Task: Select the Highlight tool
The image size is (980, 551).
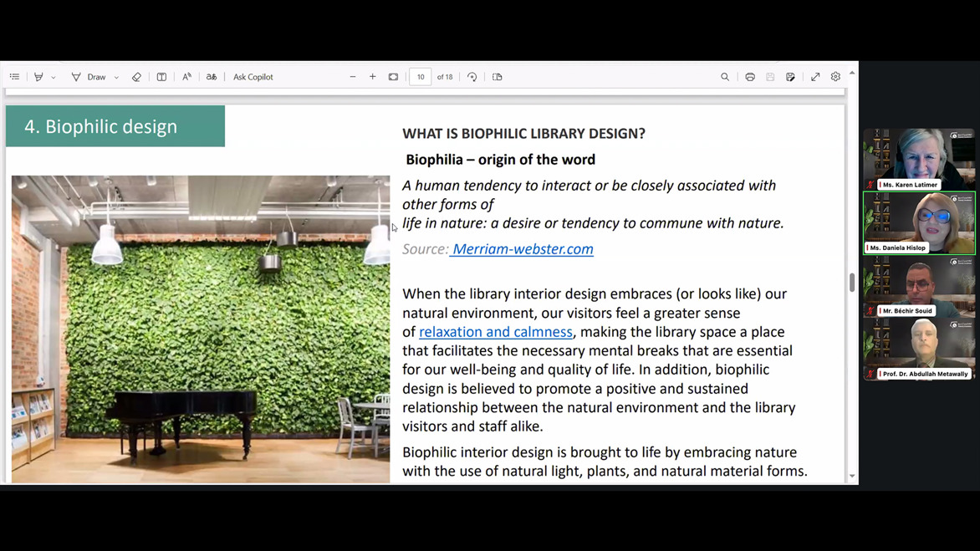Action: (38, 77)
